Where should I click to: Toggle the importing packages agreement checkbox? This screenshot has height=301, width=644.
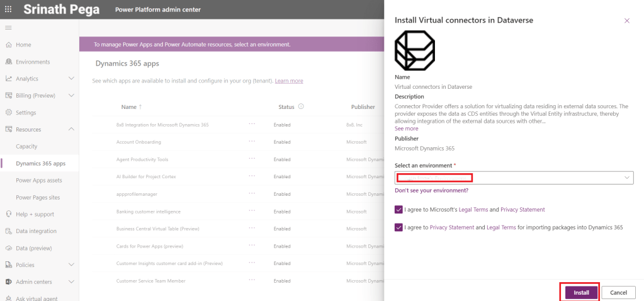(399, 227)
